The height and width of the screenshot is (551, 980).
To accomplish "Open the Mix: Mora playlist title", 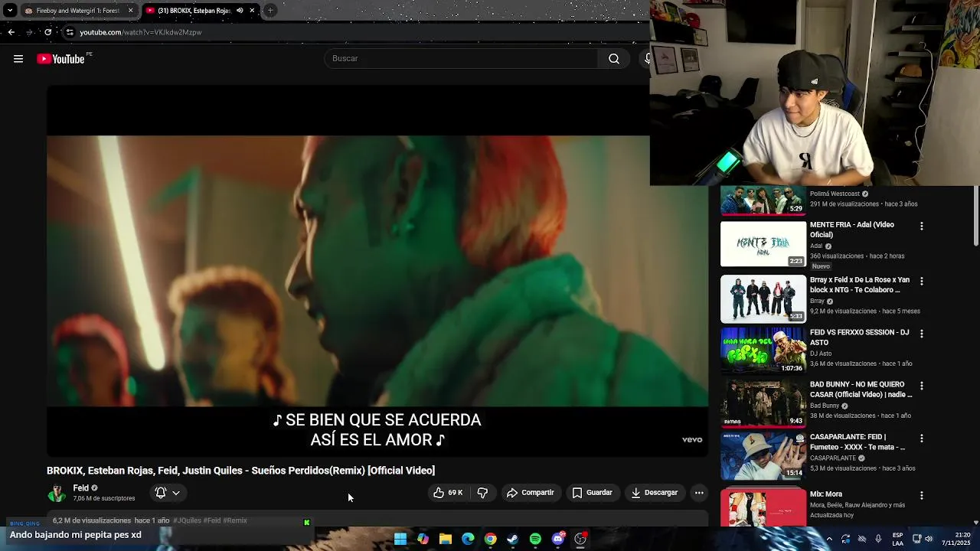I will click(826, 494).
